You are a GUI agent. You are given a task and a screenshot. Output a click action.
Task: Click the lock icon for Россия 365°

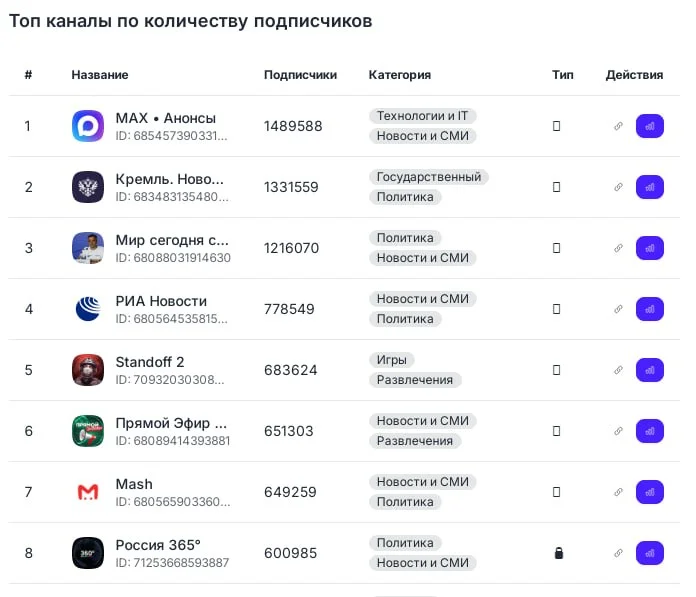pos(558,553)
